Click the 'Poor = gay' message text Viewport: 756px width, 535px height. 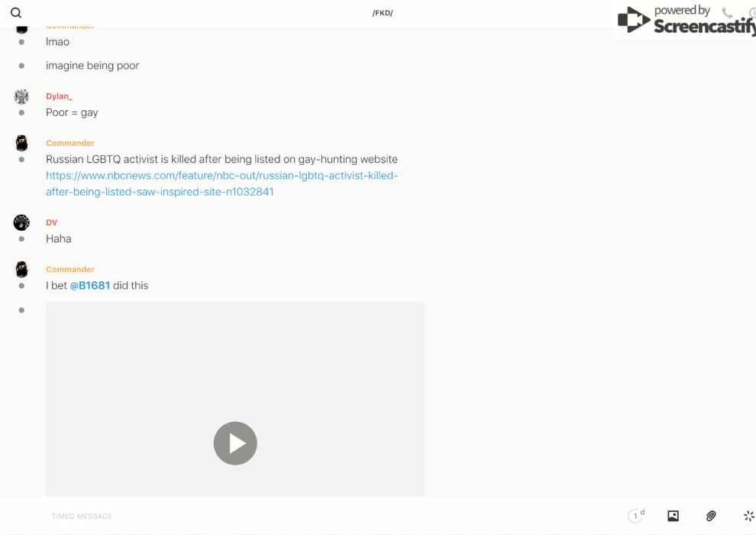tap(72, 112)
